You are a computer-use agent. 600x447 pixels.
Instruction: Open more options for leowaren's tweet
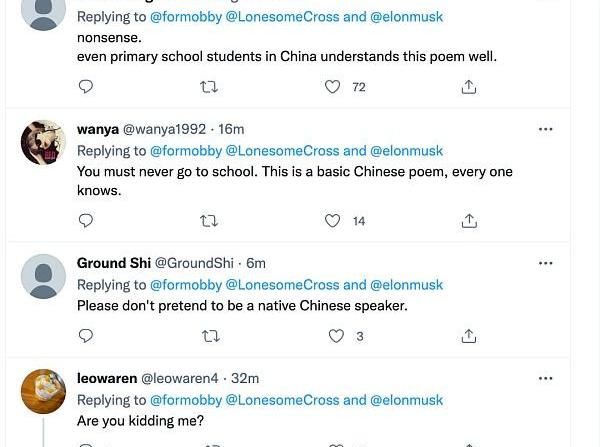545,379
